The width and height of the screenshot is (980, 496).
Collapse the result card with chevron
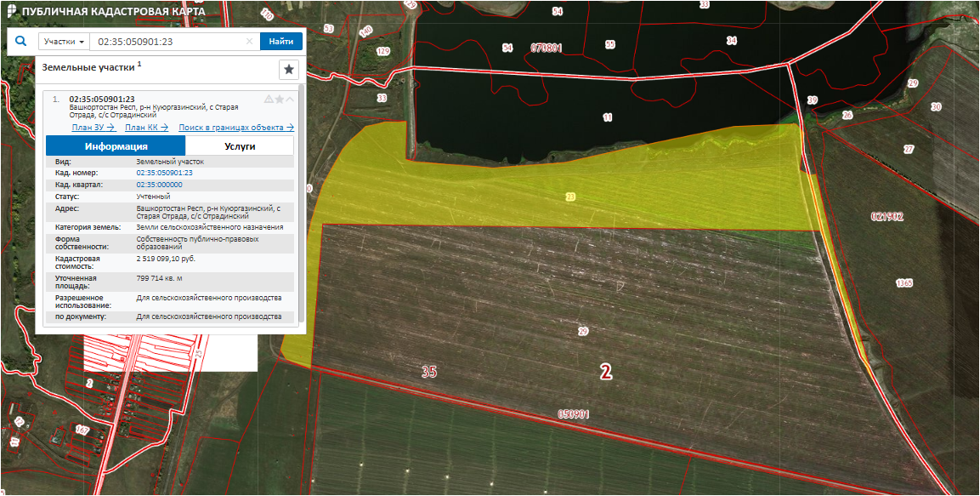coord(291,100)
